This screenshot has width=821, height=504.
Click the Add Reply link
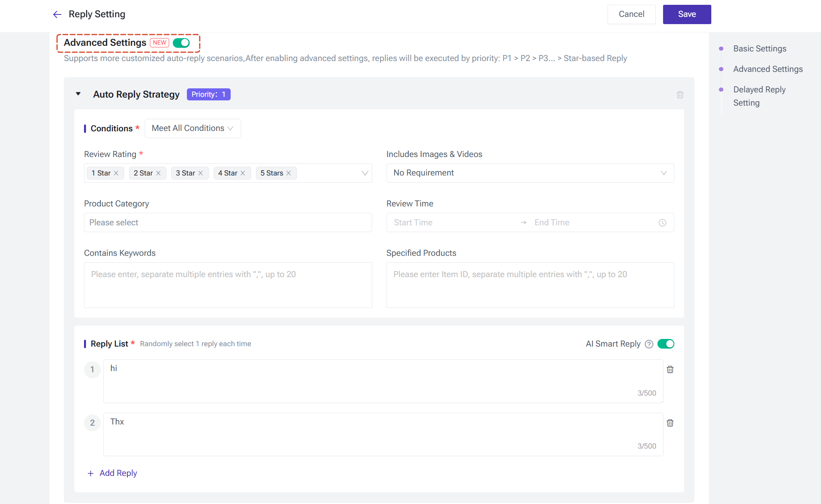[118, 473]
